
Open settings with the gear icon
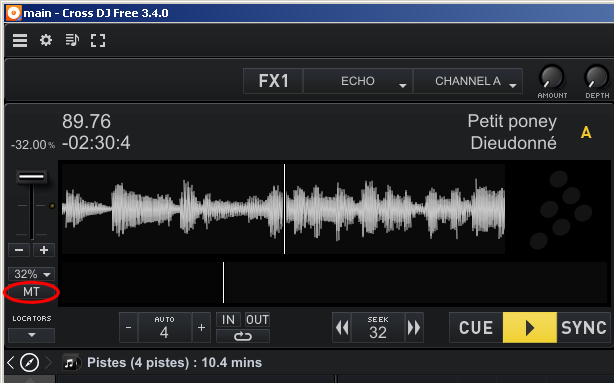click(46, 40)
